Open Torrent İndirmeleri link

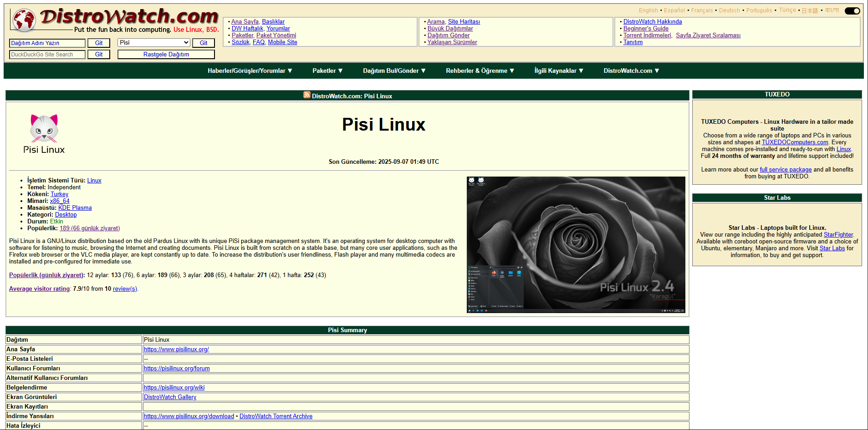tap(647, 35)
